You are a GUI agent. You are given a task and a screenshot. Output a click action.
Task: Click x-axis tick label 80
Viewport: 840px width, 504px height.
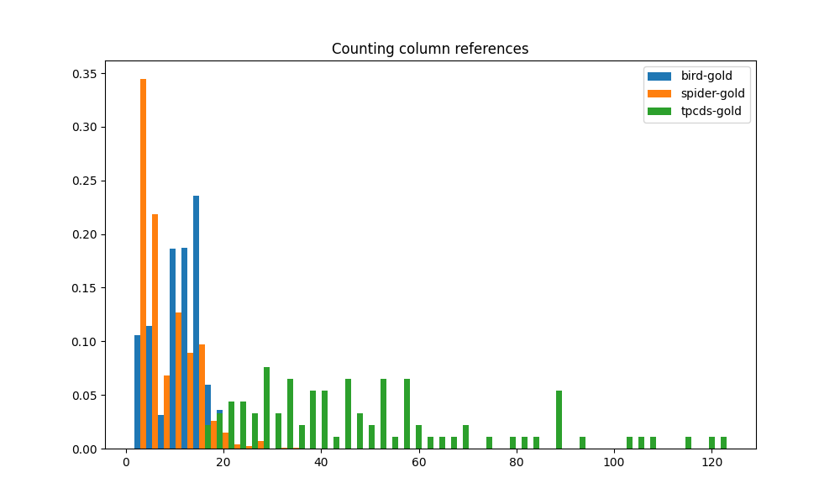[517, 462]
